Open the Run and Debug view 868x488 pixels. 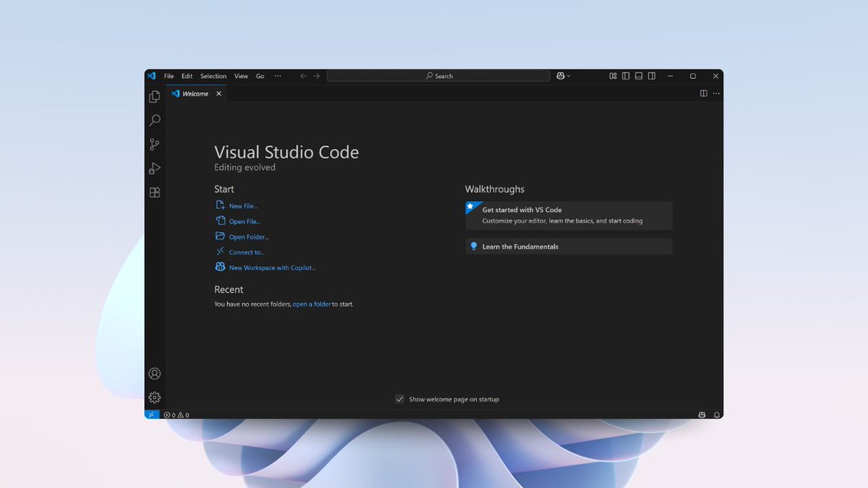pyautogui.click(x=154, y=168)
